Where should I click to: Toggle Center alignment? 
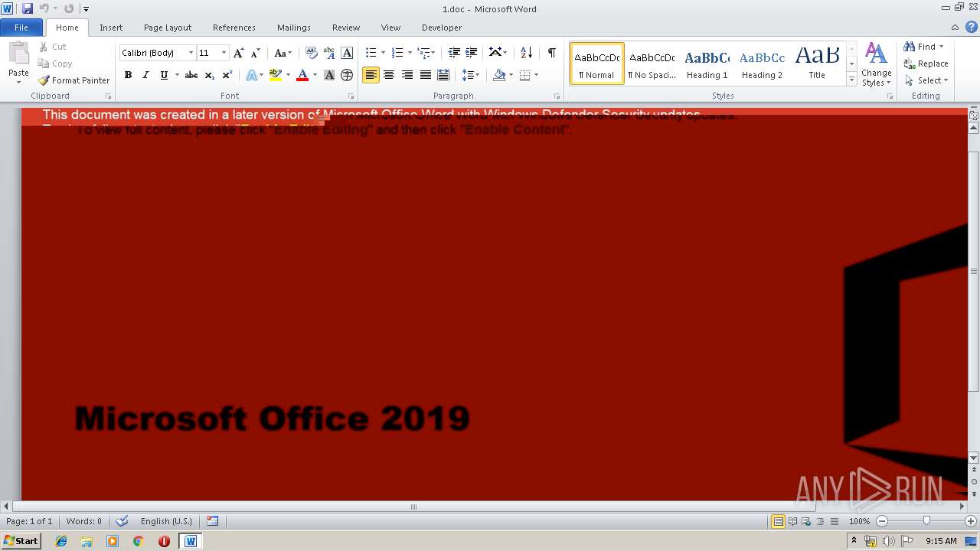coord(389,75)
